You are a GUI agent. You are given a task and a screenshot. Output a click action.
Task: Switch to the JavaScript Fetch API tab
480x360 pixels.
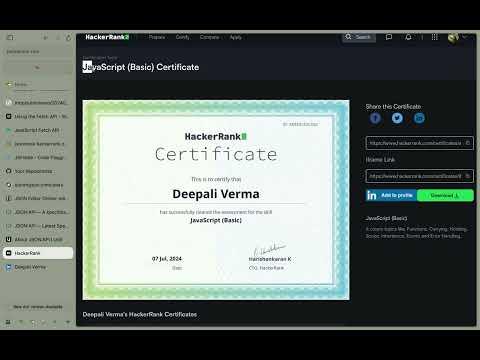(x=38, y=130)
